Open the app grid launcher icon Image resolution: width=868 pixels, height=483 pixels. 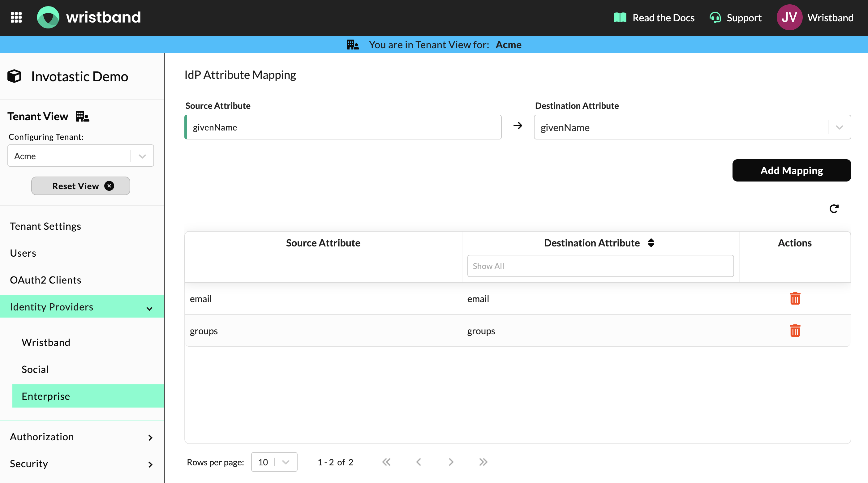tap(16, 18)
